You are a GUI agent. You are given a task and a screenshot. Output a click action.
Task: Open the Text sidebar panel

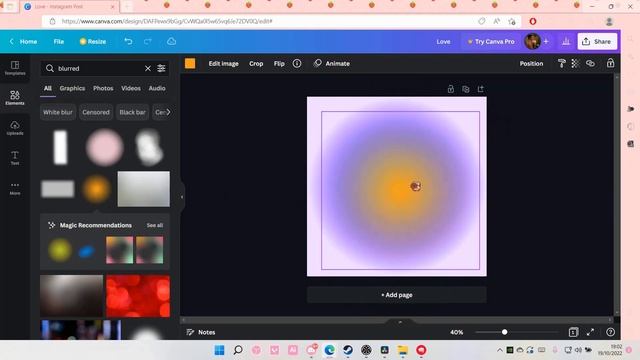pyautogui.click(x=15, y=158)
